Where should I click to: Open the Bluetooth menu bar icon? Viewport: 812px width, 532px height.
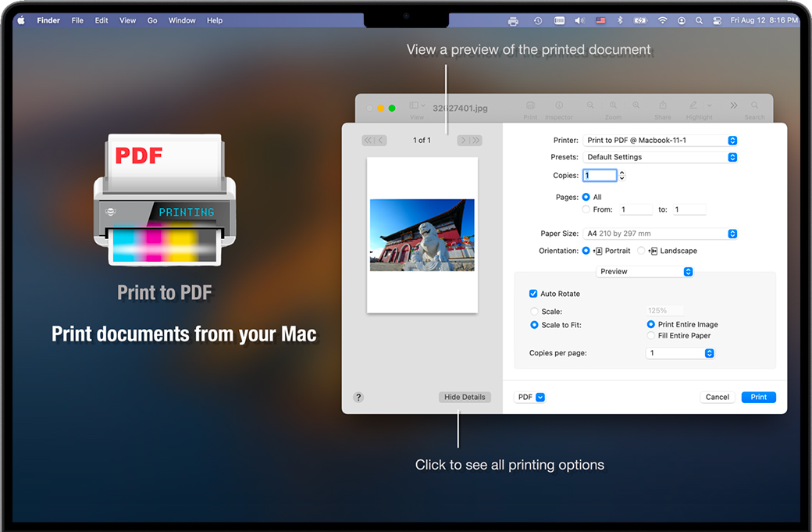point(620,20)
